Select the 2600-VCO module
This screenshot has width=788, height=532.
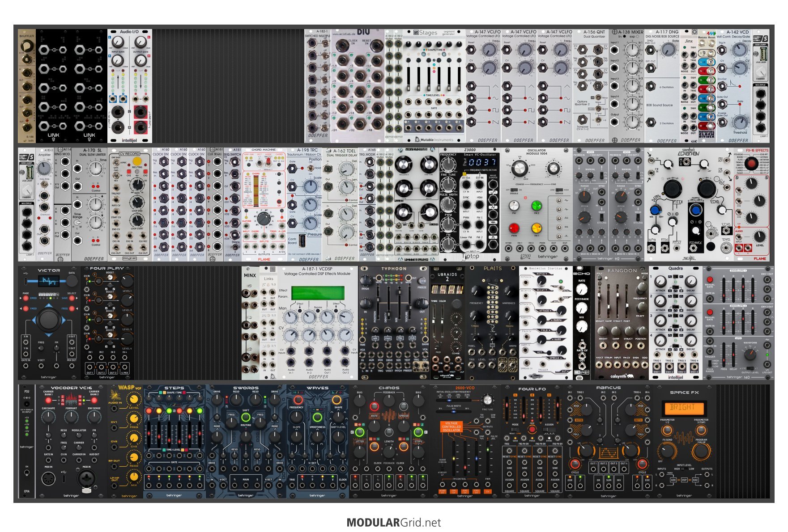pyautogui.click(x=465, y=441)
